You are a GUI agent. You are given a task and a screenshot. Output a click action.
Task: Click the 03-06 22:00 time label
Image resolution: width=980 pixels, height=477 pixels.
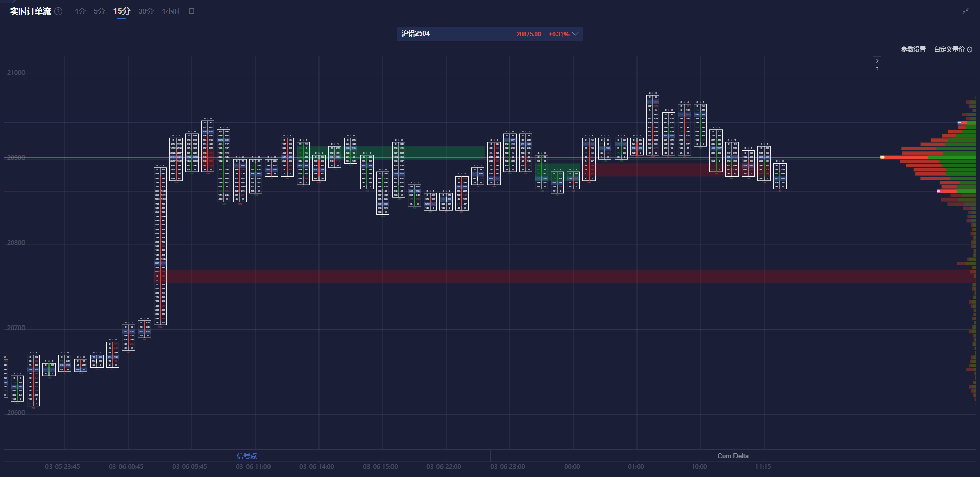coord(444,467)
